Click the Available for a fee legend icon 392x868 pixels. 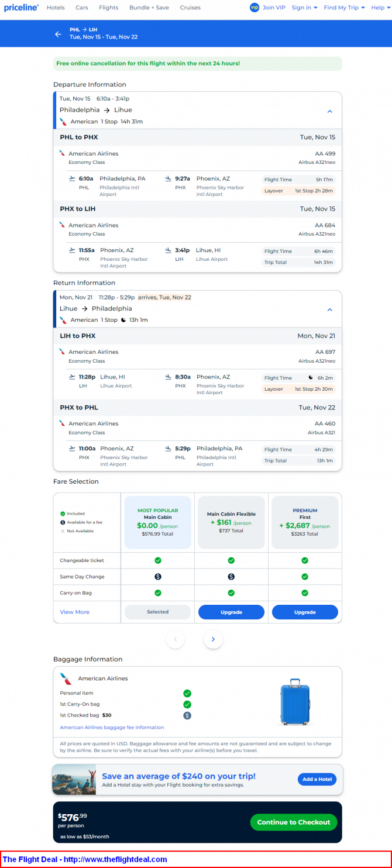63,522
